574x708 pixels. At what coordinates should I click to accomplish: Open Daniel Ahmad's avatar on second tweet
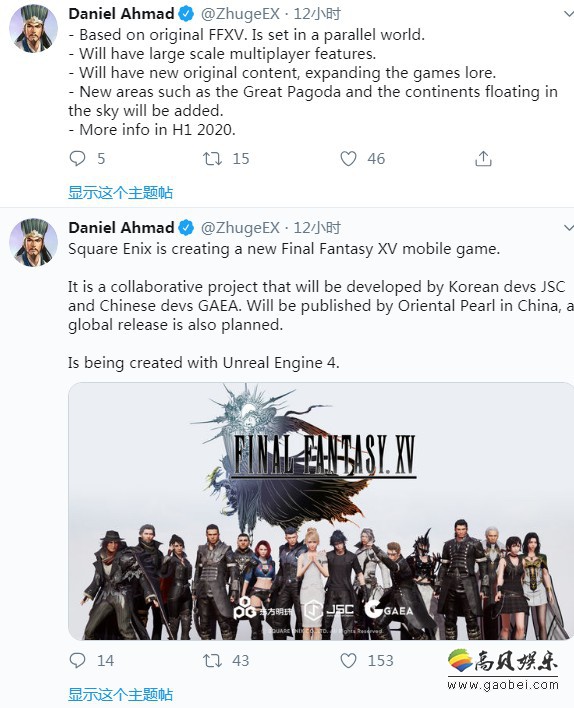[x=33, y=243]
